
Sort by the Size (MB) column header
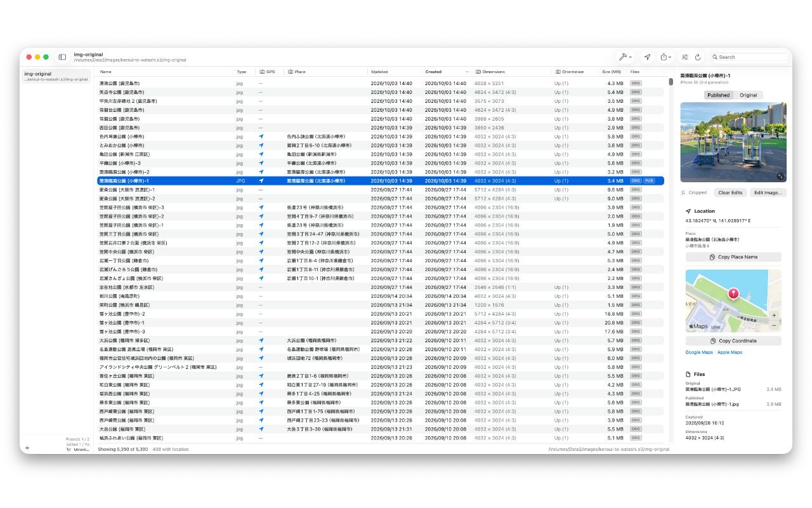pyautogui.click(x=613, y=72)
